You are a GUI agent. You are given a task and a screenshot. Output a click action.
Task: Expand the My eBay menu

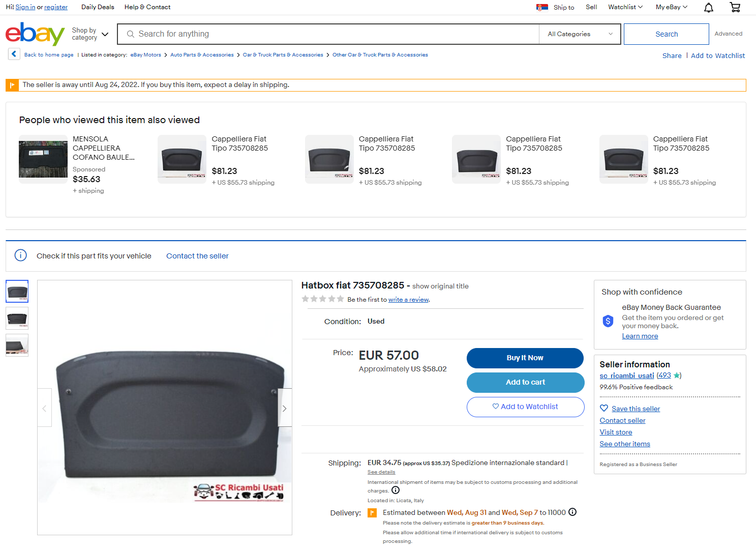point(671,7)
